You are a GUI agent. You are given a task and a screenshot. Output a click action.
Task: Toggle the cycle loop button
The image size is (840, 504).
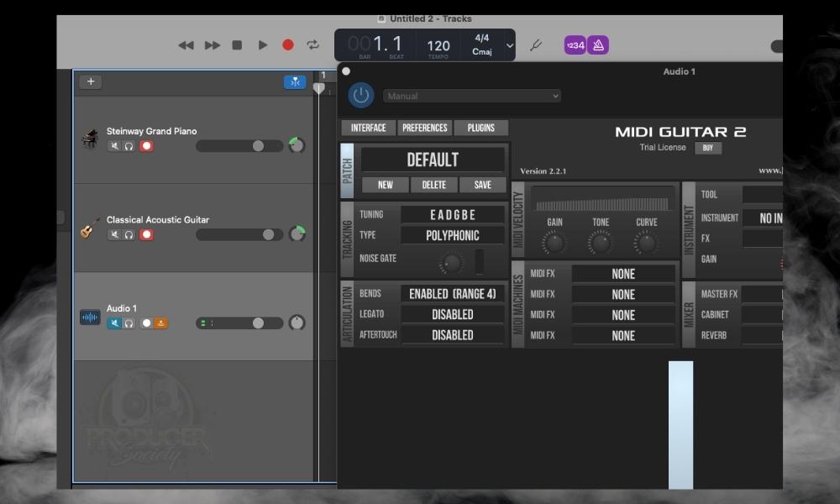[x=312, y=45]
